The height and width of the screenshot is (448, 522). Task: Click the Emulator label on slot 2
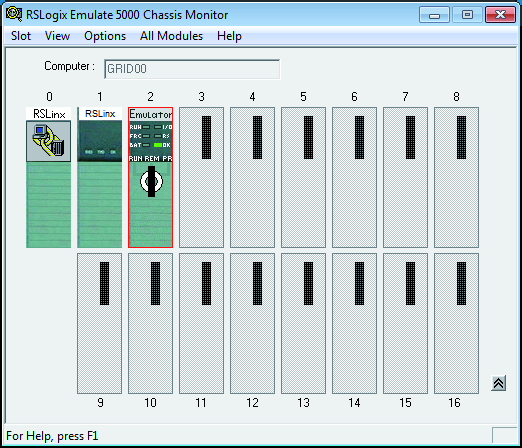click(x=151, y=114)
